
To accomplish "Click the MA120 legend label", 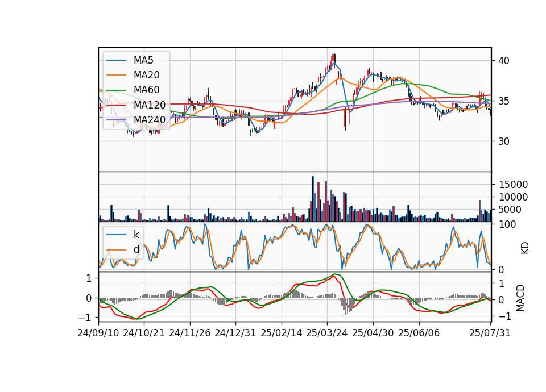I will (150, 105).
